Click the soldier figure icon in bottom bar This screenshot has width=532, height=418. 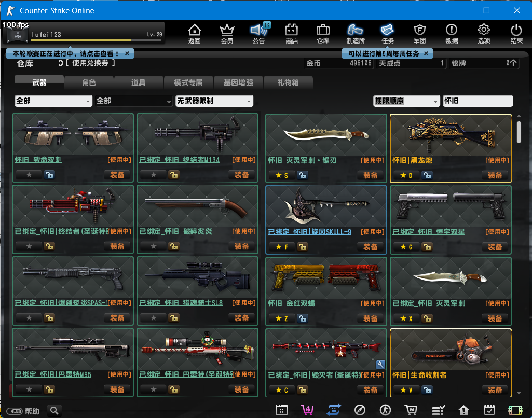(x=385, y=410)
